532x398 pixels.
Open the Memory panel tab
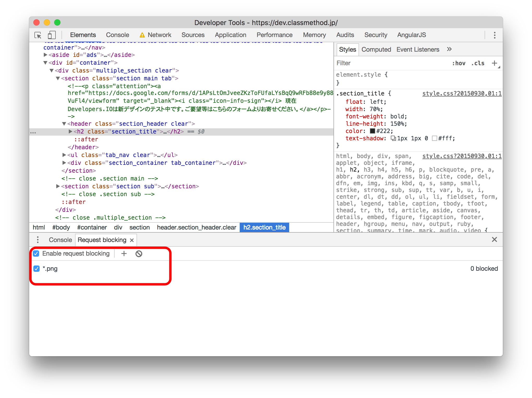coord(314,35)
